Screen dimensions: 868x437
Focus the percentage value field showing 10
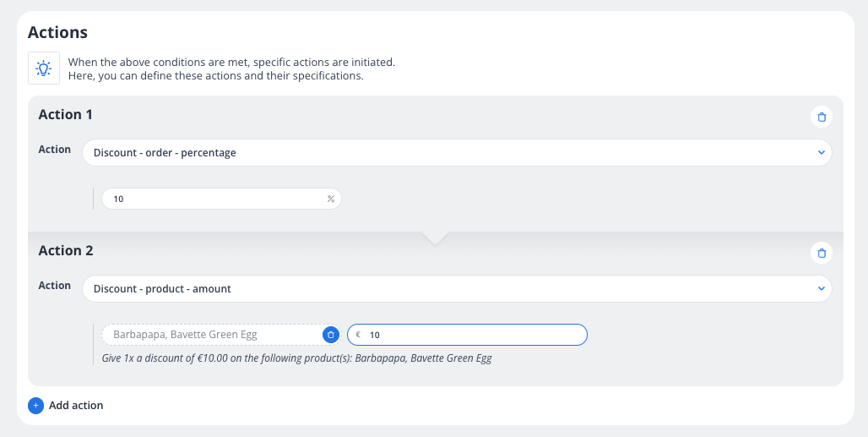[x=215, y=199]
